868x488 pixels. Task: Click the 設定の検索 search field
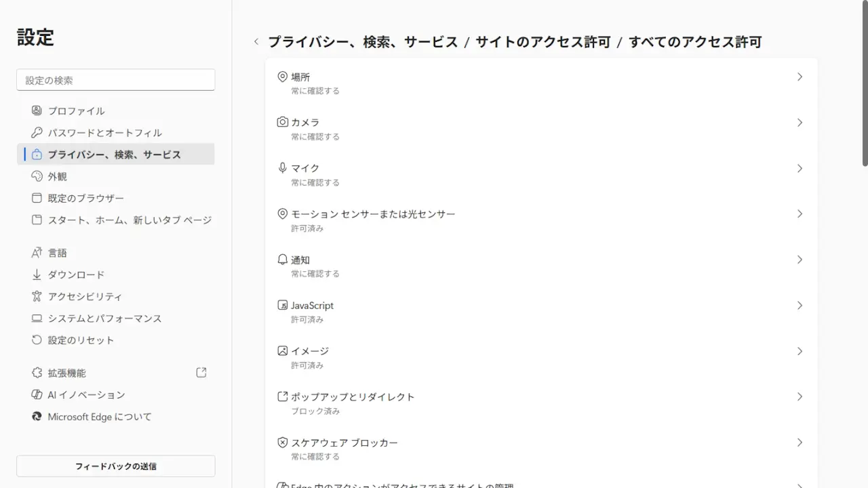click(x=115, y=80)
